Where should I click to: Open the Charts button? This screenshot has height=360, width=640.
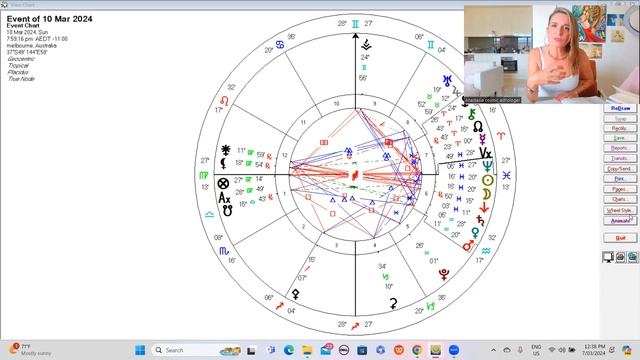(x=620, y=199)
